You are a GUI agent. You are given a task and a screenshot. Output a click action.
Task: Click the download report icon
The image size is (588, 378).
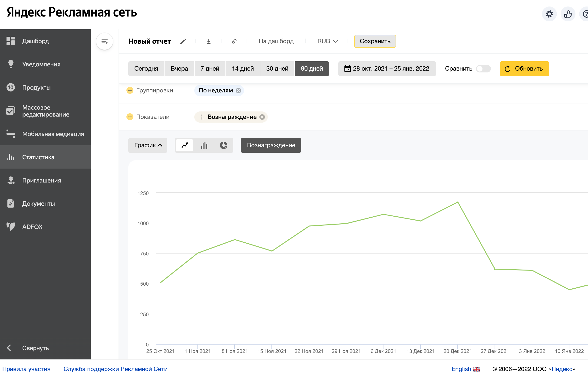click(208, 41)
